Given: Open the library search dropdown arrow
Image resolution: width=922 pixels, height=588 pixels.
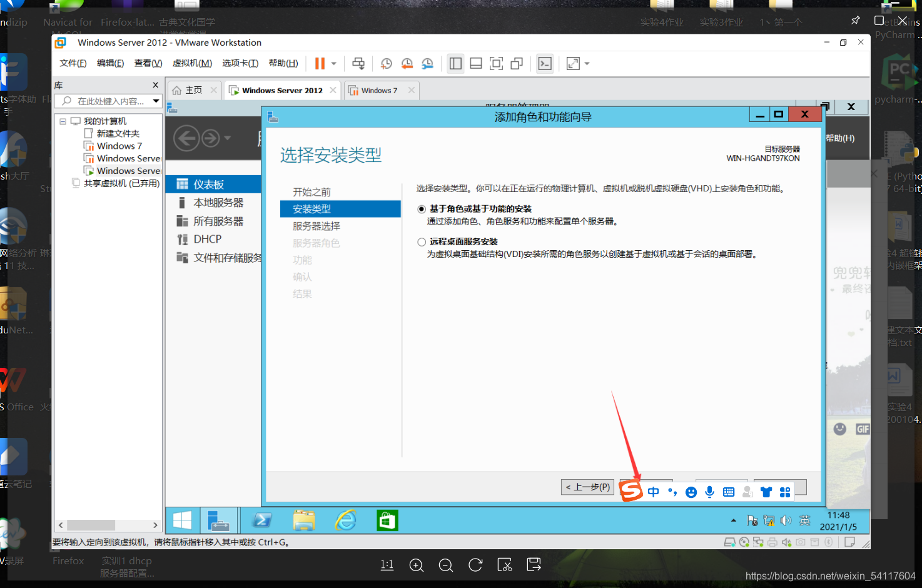Looking at the screenshot, I should [156, 101].
